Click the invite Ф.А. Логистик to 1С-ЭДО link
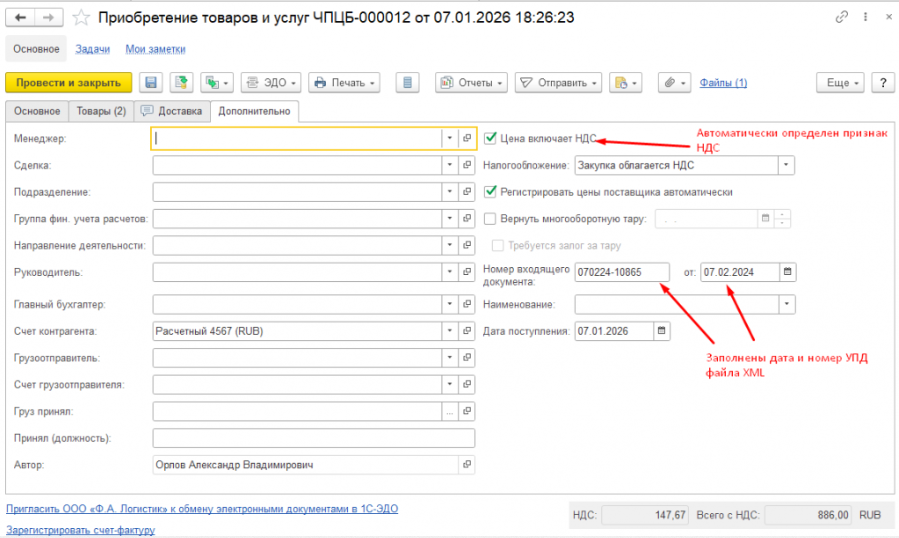The height and width of the screenshot is (538, 899). pos(202,509)
